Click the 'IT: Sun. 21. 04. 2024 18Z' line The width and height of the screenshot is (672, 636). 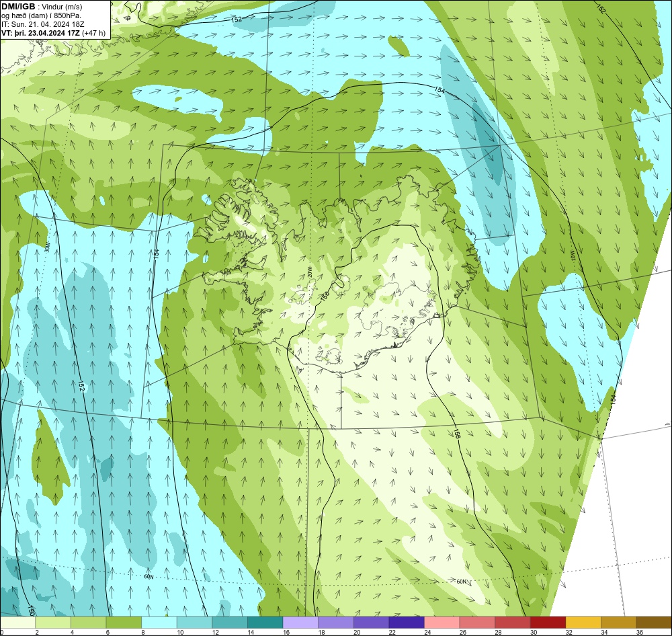point(44,24)
